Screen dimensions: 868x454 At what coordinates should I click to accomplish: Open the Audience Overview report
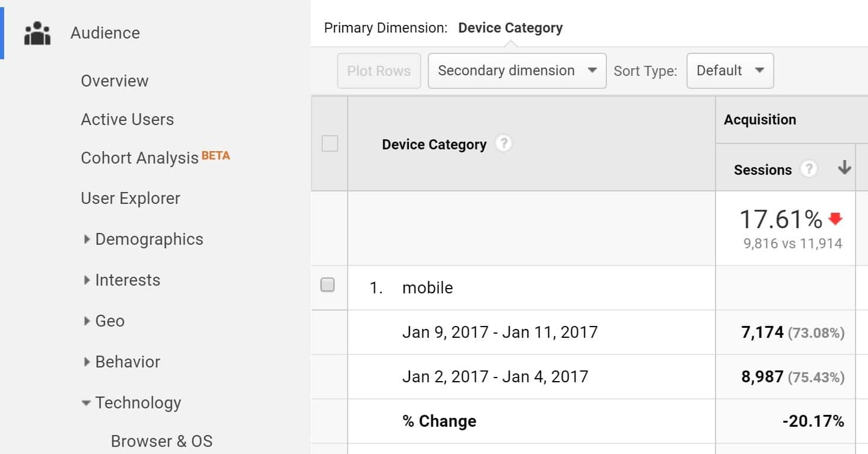(115, 81)
